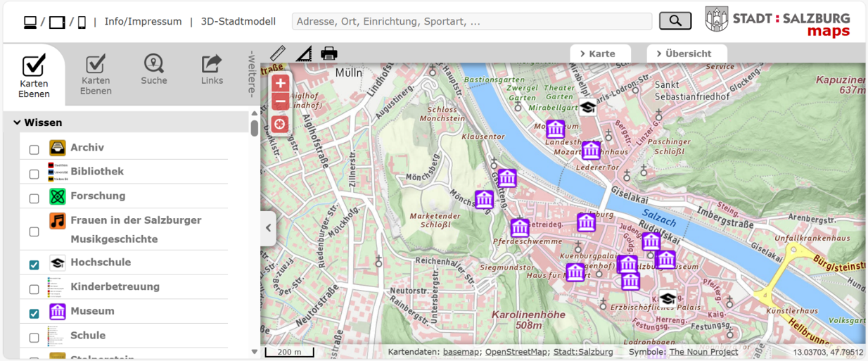Click the layer list scrollbar thumb

pyautogui.click(x=255, y=127)
